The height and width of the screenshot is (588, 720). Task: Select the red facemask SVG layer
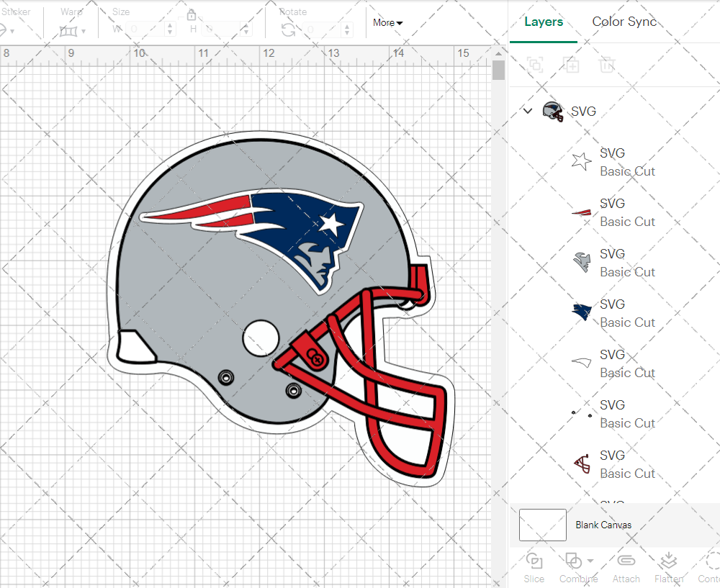tap(612, 464)
